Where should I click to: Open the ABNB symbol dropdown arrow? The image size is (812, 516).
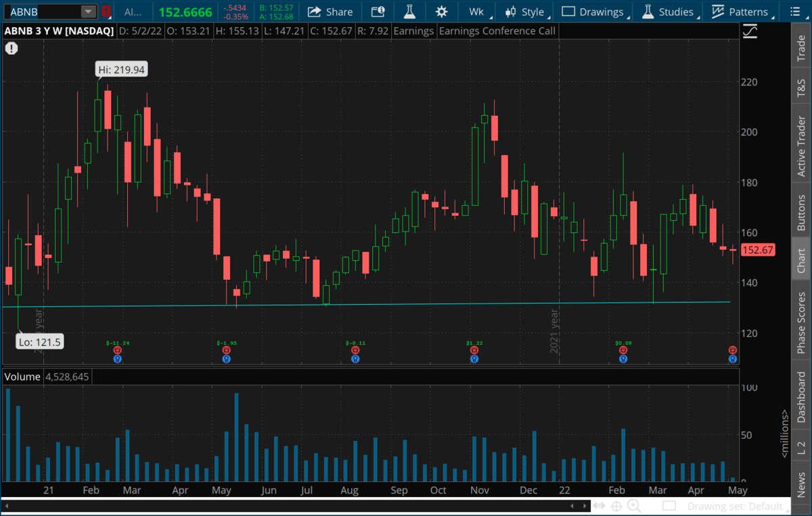[x=88, y=12]
